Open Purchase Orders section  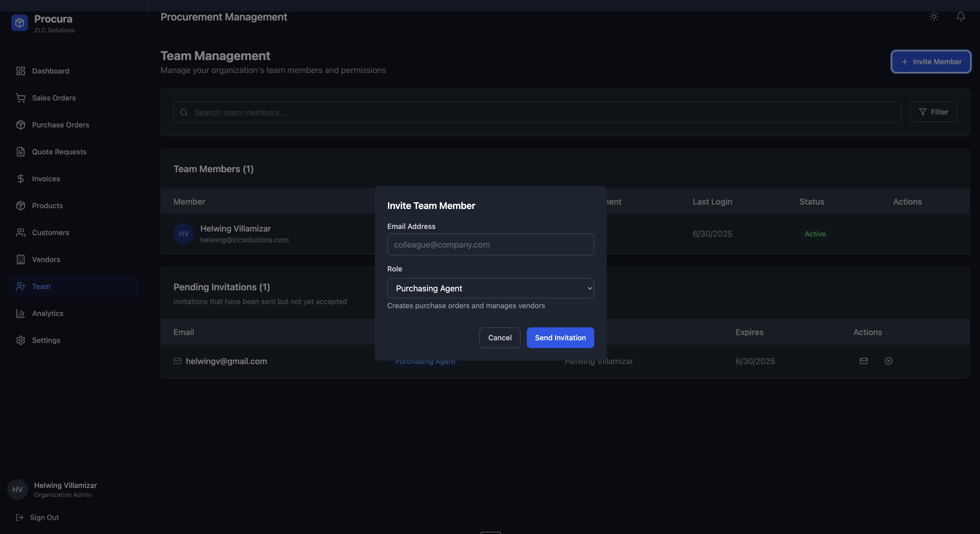coord(60,125)
